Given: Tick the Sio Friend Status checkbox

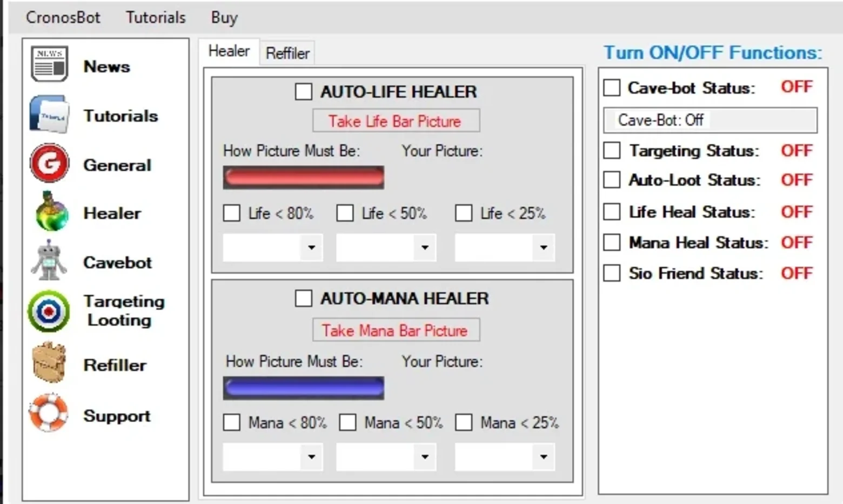Looking at the screenshot, I should click(x=612, y=273).
